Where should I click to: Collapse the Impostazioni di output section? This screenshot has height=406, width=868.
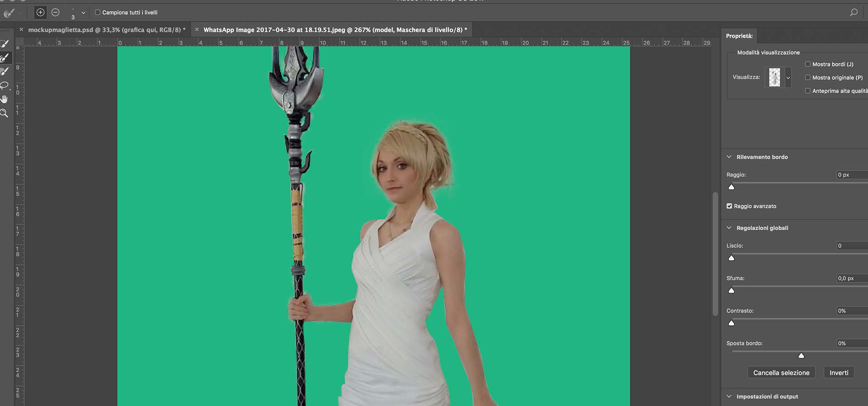point(729,397)
